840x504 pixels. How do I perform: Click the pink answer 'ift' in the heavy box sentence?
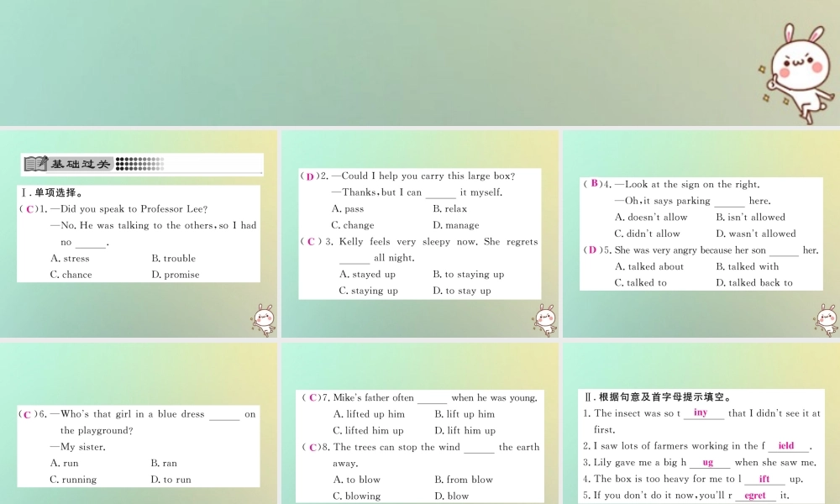(x=764, y=479)
